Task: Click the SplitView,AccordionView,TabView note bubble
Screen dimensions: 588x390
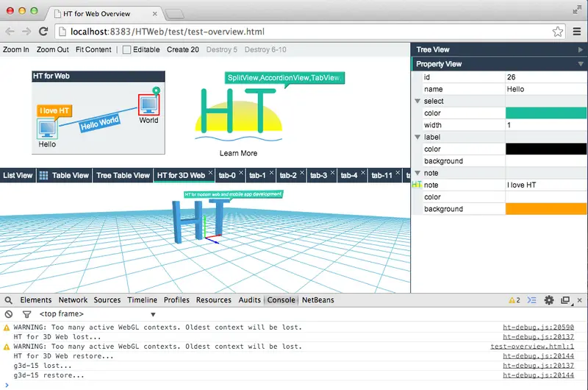Action: (284, 78)
